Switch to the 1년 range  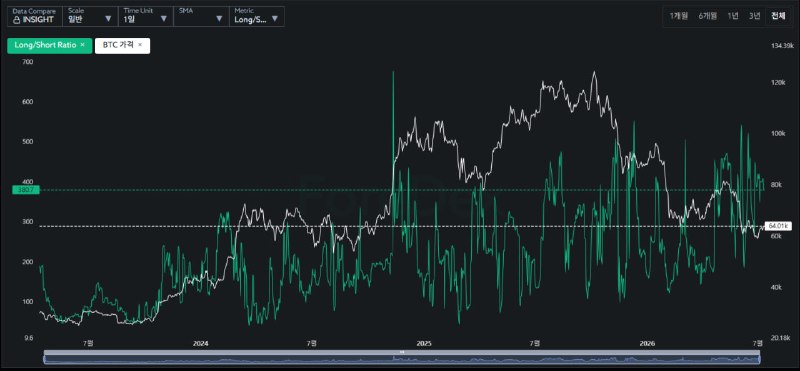click(733, 16)
